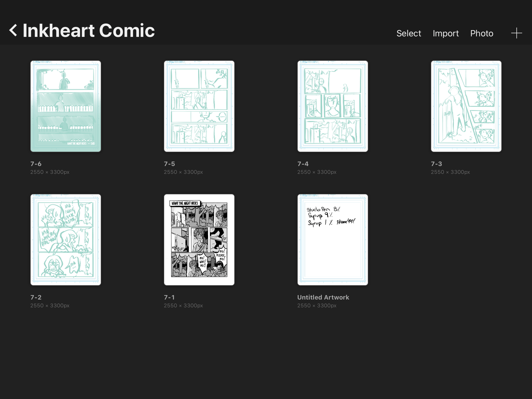
Task: Tap the Inkheart Comic stack title
Action: tap(89, 30)
